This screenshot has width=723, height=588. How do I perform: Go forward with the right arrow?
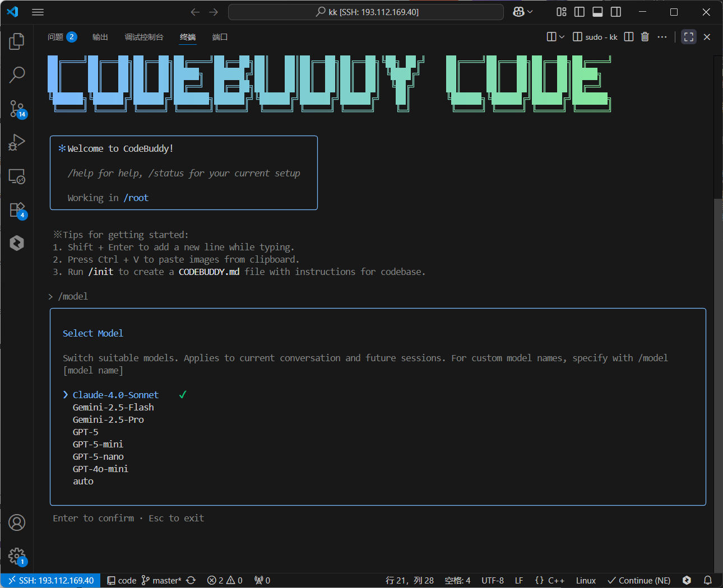coord(214,12)
